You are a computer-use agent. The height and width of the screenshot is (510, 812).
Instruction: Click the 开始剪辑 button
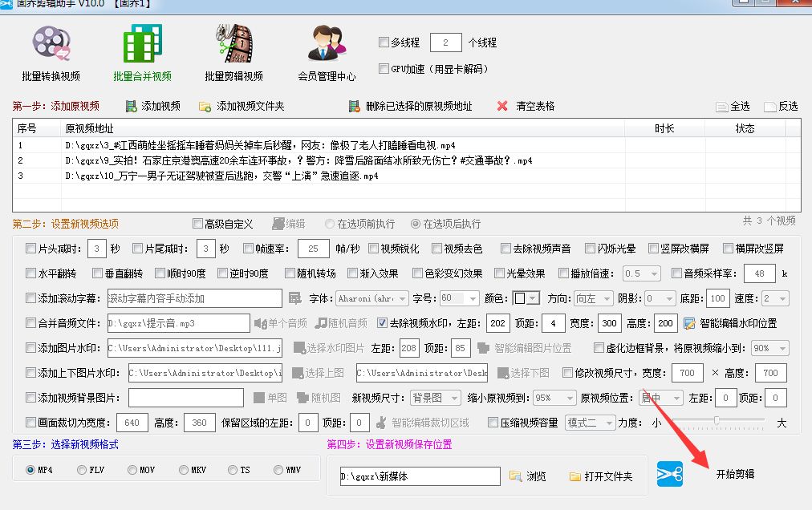point(735,474)
